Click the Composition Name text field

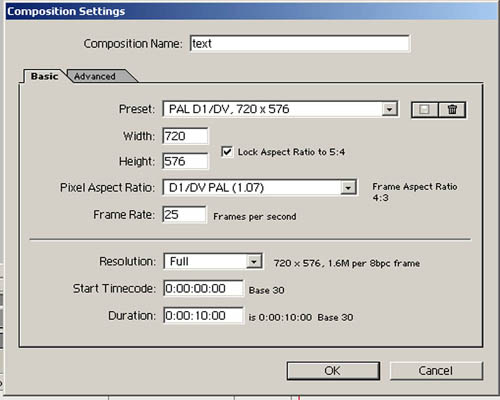pos(300,43)
